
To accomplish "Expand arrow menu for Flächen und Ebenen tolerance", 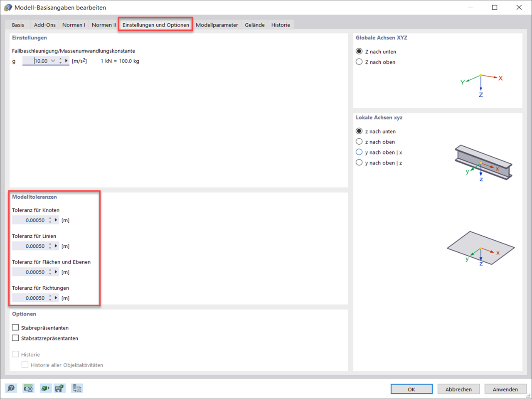I will 56,272.
